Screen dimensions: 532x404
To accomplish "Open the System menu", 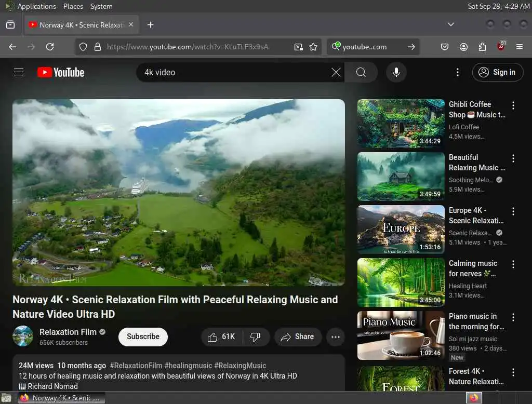I will pos(101,6).
